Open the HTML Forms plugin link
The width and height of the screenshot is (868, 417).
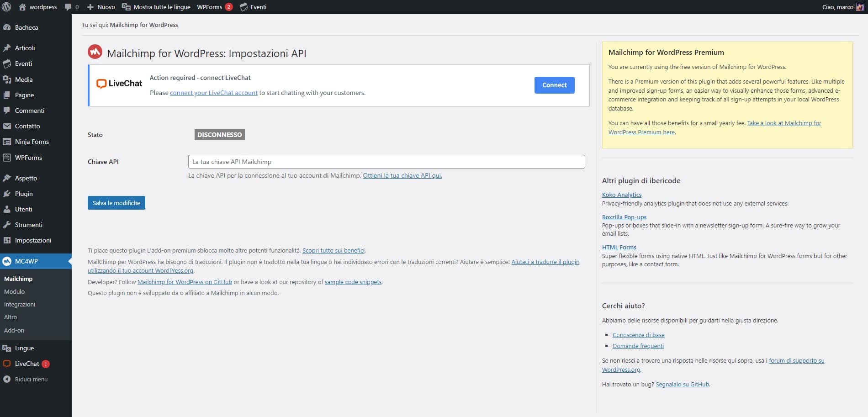point(619,247)
